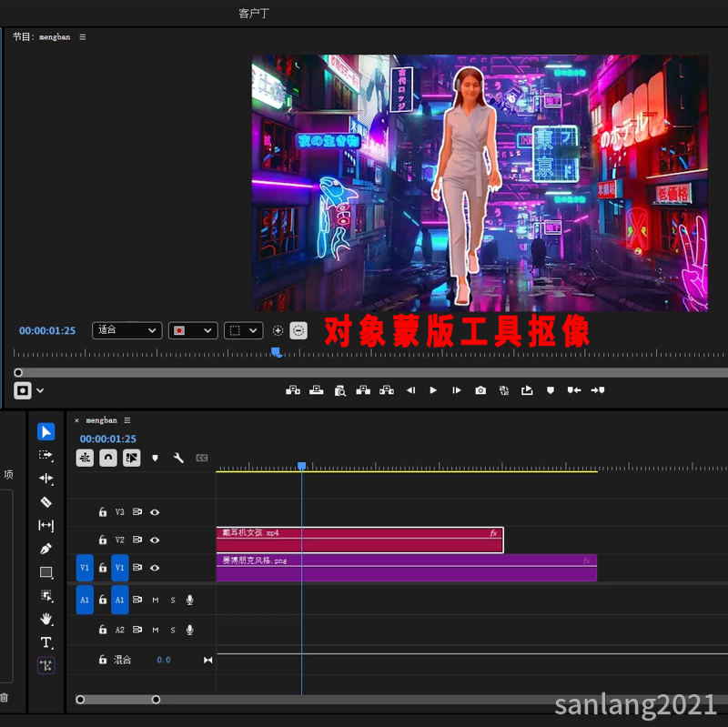728x727 pixels.
Task: Toggle timeline snap magnet button
Action: (x=108, y=459)
